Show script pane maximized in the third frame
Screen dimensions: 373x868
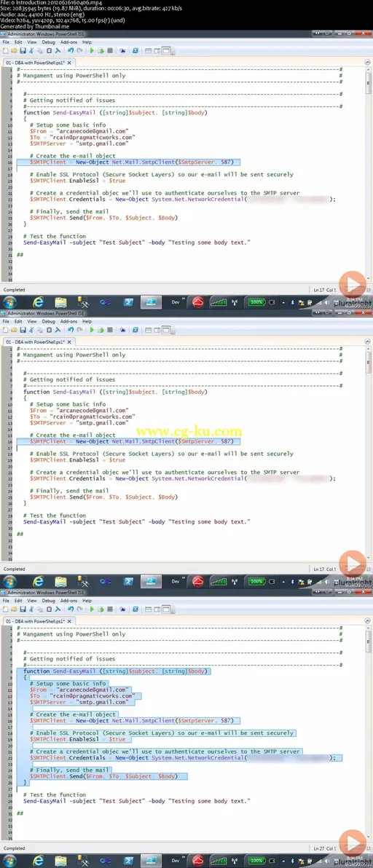[166, 609]
